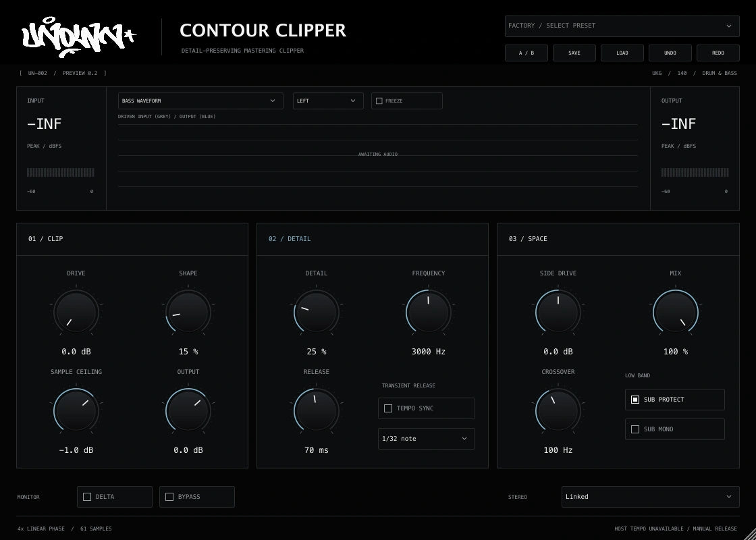Screen dimensions: 756x540
Task: Click the 3000 Hz frequency value
Action: pyautogui.click(x=428, y=352)
